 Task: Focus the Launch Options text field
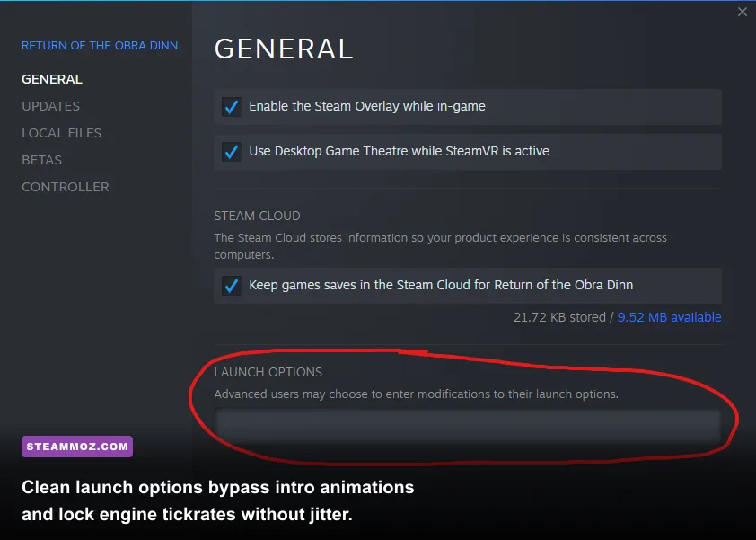point(468,426)
